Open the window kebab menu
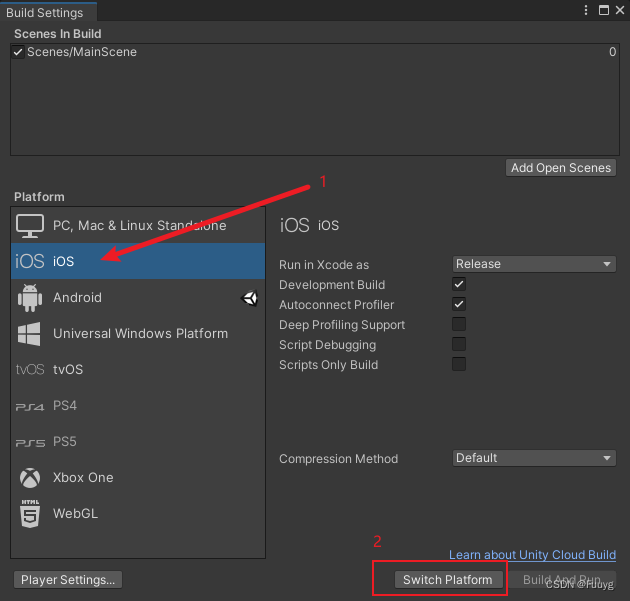Viewport: 630px width, 601px height. coord(586,10)
